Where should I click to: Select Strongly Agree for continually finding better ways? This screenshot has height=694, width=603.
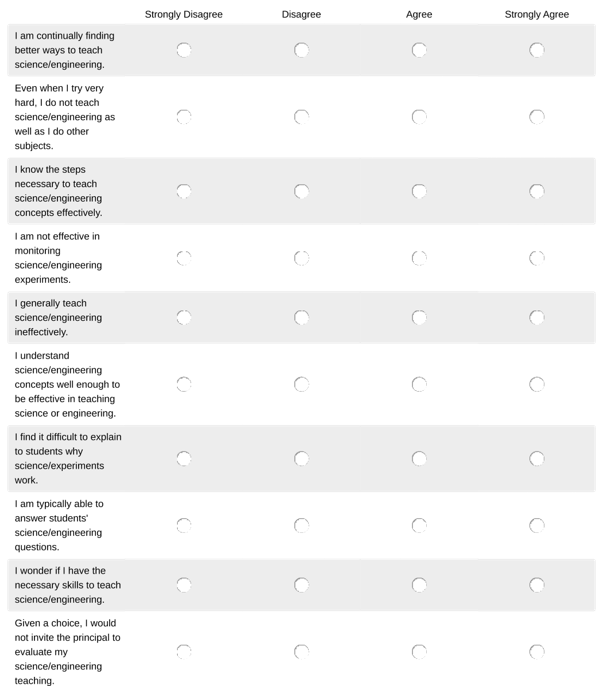[x=537, y=50]
